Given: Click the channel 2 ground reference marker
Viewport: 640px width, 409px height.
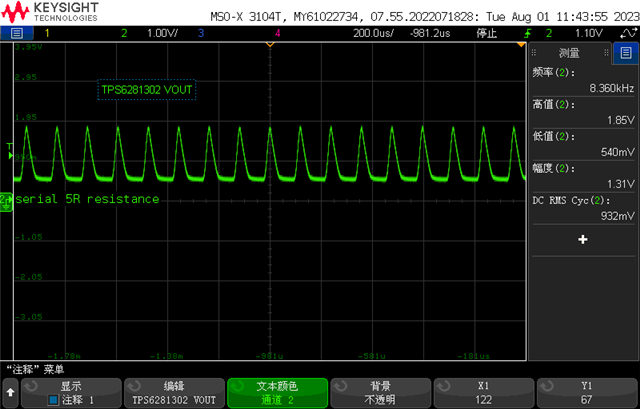Looking at the screenshot, I should (x=6, y=202).
